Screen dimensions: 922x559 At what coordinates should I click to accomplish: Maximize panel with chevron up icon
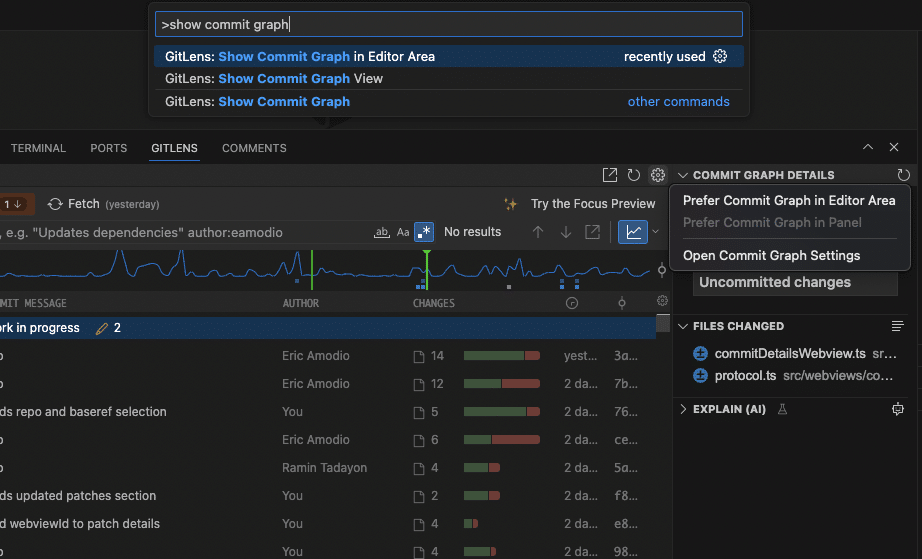pyautogui.click(x=868, y=147)
